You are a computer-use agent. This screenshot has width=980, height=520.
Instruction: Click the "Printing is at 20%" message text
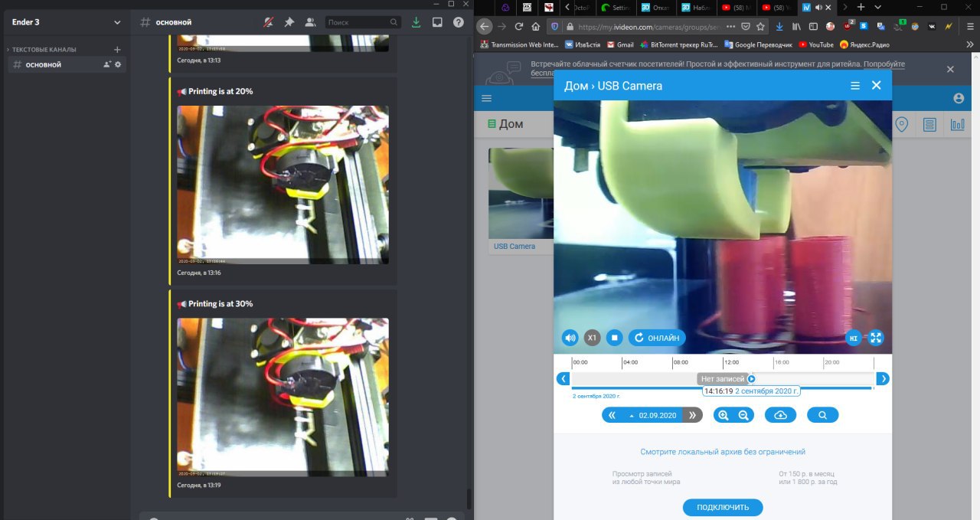220,91
